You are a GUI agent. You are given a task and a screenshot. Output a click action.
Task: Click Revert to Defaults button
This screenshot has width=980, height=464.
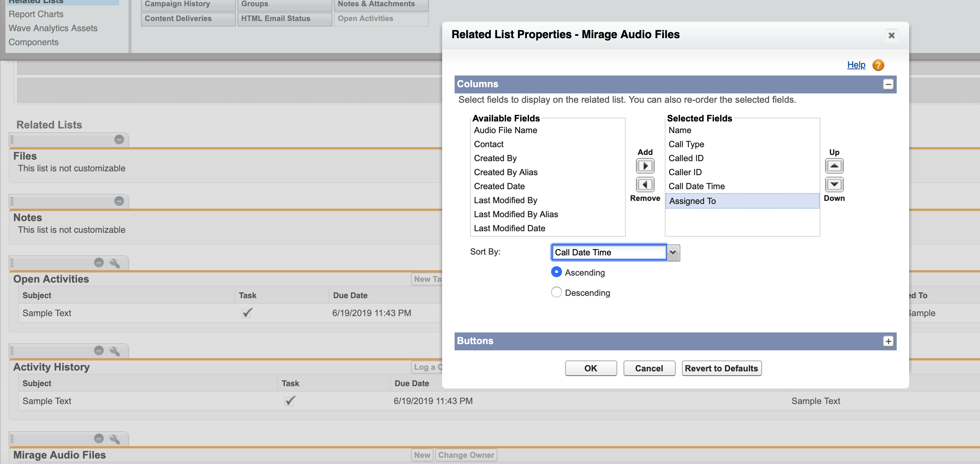(x=722, y=368)
